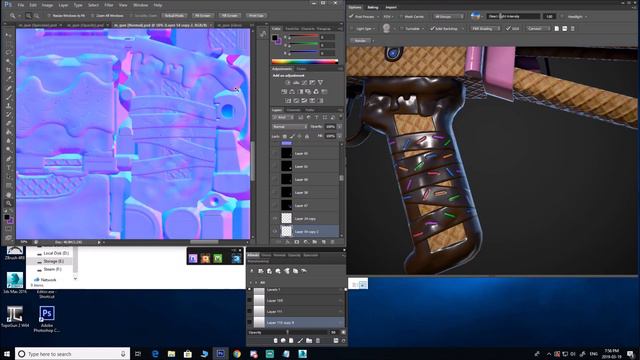Add a Curves adjustment layer

point(304,82)
